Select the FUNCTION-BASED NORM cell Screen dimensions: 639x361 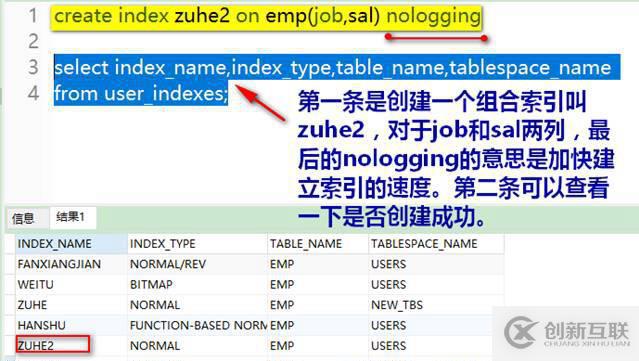point(197,325)
